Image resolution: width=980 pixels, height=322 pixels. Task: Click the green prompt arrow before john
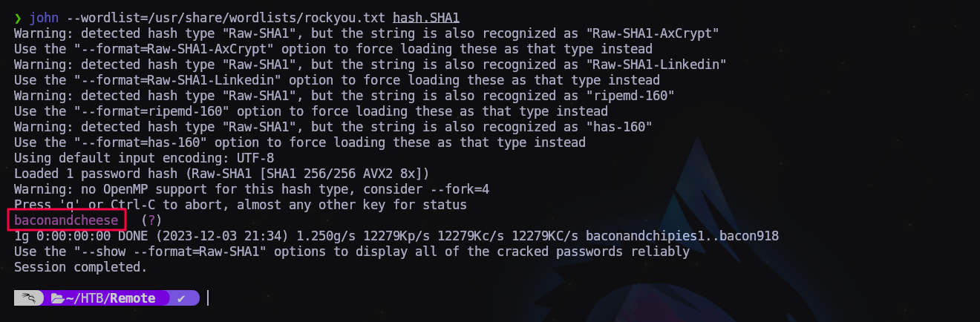18,17
